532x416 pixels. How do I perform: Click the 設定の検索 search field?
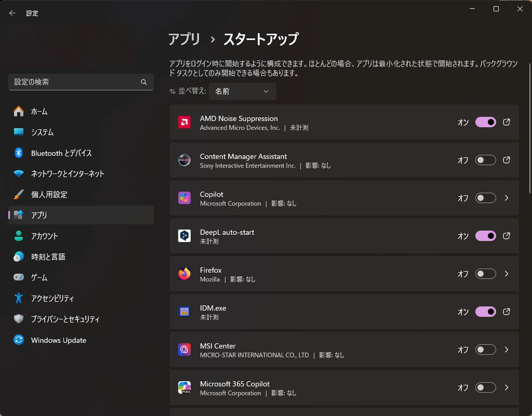(81, 82)
